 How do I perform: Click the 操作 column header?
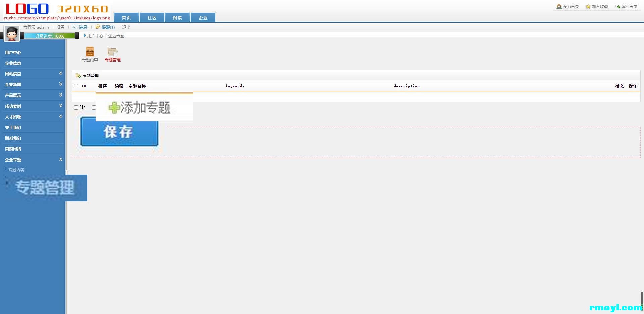pos(633,86)
